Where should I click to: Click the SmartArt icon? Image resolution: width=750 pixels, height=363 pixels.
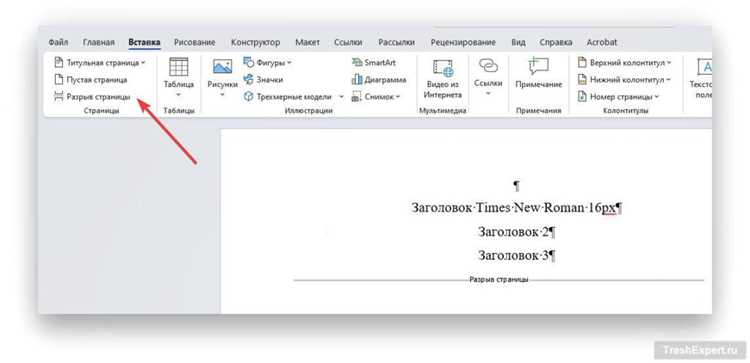357,63
